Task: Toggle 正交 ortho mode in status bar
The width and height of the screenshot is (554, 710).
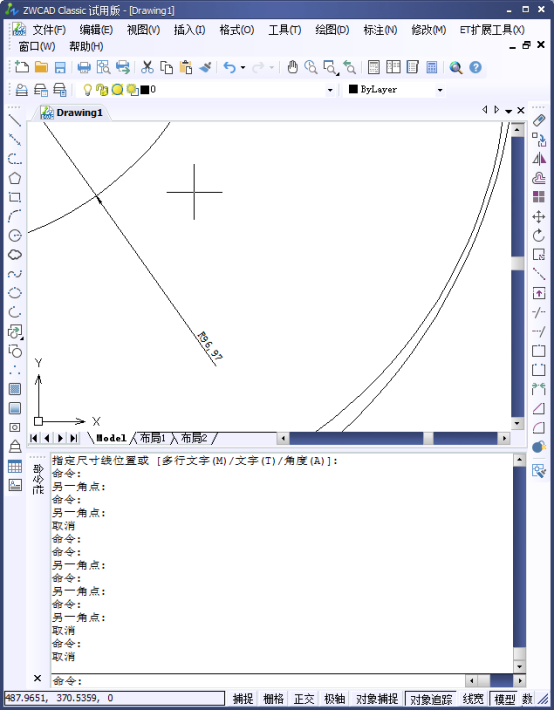Action: pos(304,699)
